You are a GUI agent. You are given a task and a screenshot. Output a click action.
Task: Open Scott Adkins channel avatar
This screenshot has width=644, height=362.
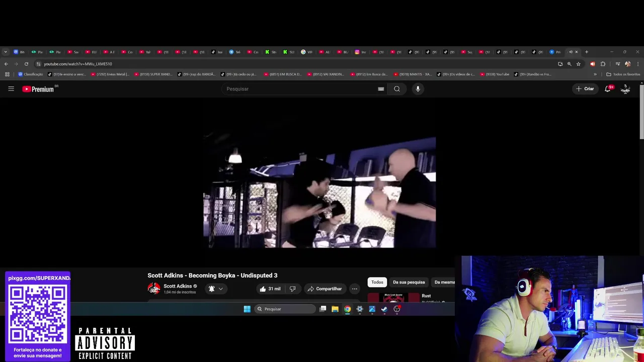click(153, 289)
